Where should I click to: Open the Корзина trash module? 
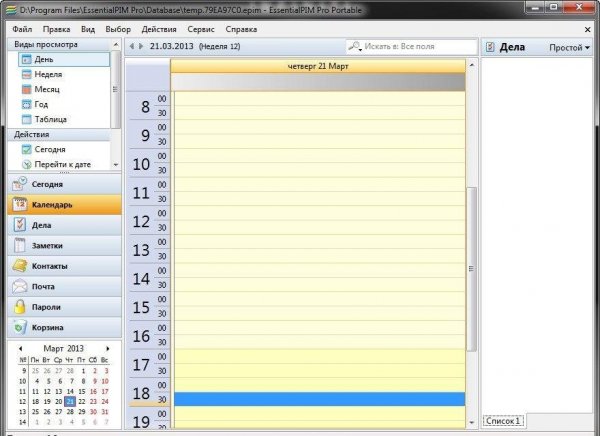coord(64,327)
